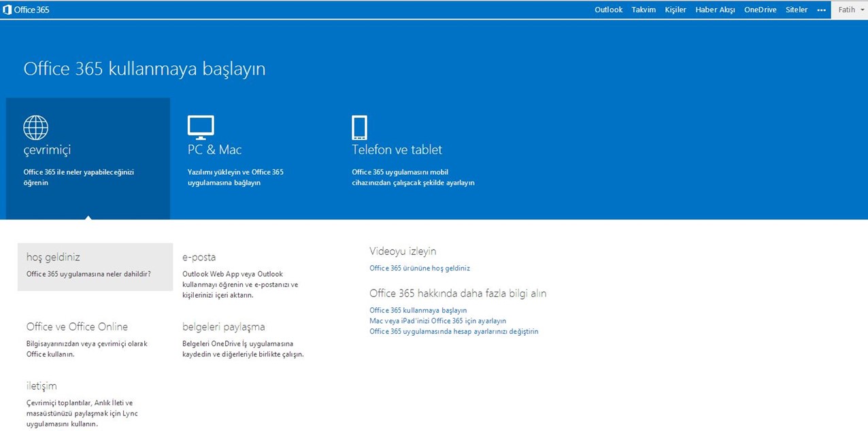Click text Outlook Web App veya Outlook kullanmayı öğrenin
Image resolution: width=868 pixels, height=431 pixels.
click(240, 284)
